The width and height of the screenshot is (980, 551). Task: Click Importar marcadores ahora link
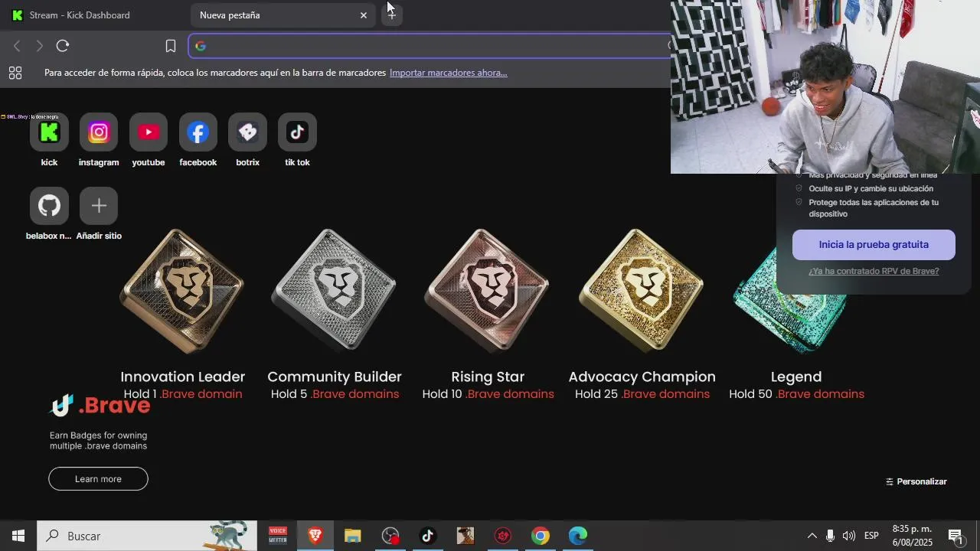[x=448, y=73]
